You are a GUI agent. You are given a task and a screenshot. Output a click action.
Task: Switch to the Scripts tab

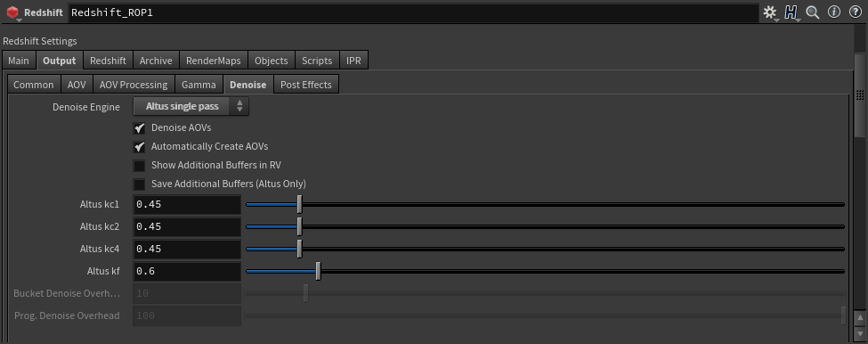(317, 61)
